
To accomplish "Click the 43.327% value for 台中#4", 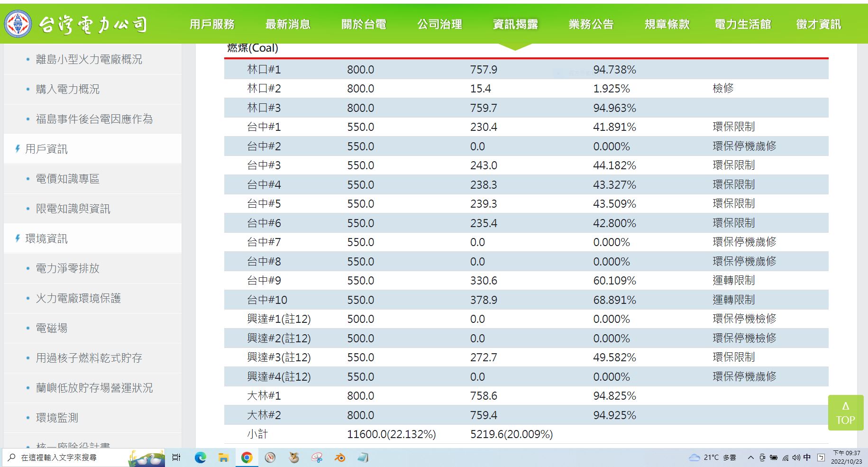I will (x=614, y=185).
